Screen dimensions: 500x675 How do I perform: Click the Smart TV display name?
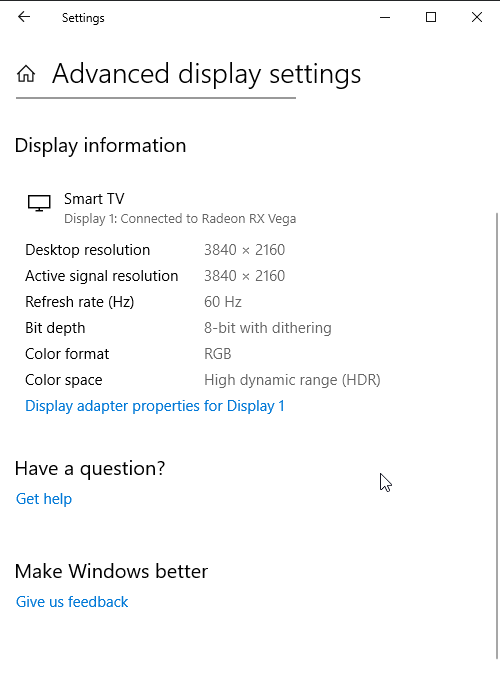94,199
